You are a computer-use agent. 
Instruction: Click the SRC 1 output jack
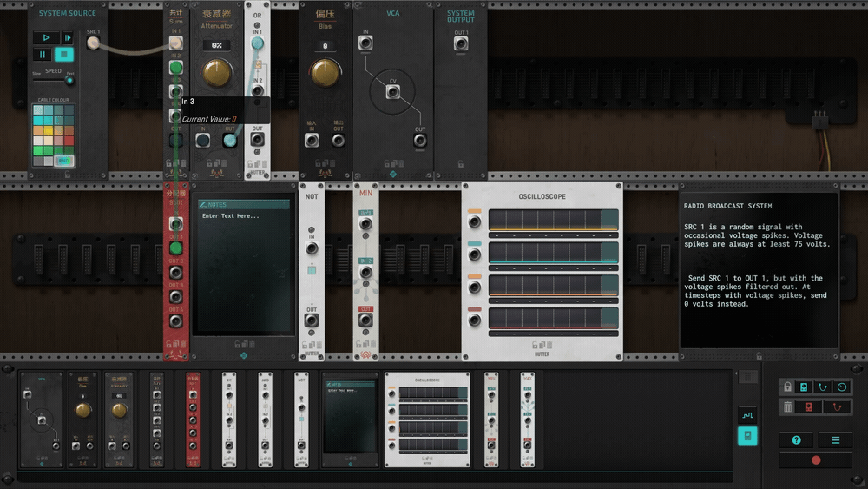(93, 43)
